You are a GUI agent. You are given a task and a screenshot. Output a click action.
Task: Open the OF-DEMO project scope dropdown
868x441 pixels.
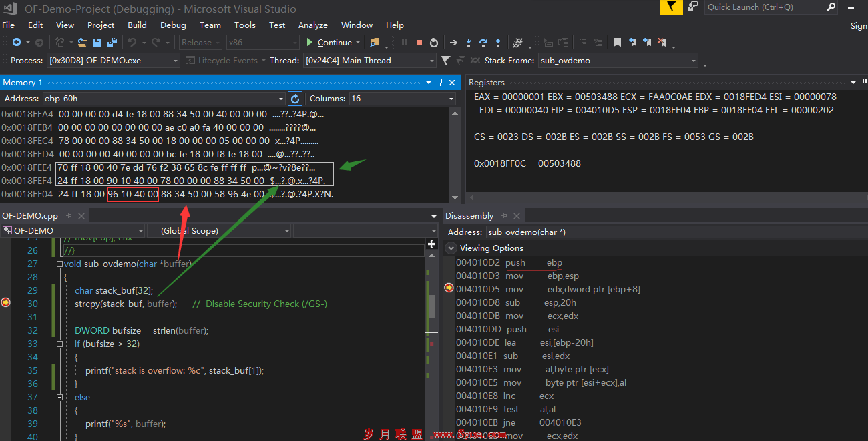tap(73, 231)
